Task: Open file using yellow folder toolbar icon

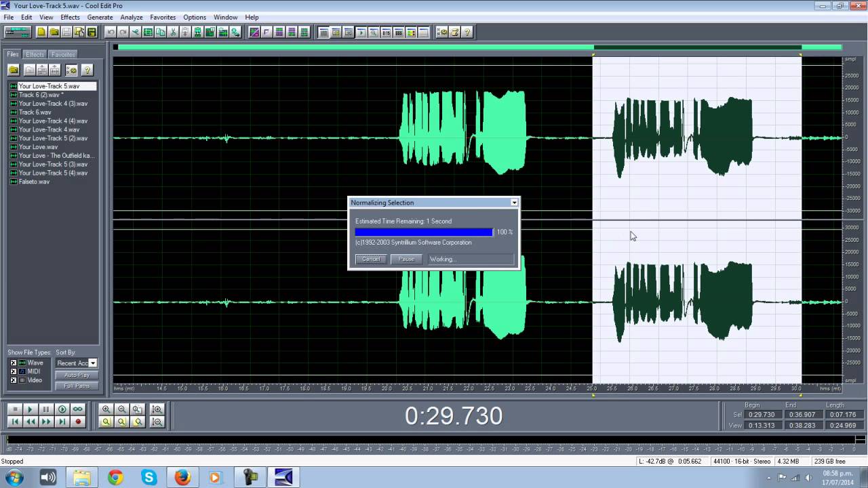Action: pos(54,32)
